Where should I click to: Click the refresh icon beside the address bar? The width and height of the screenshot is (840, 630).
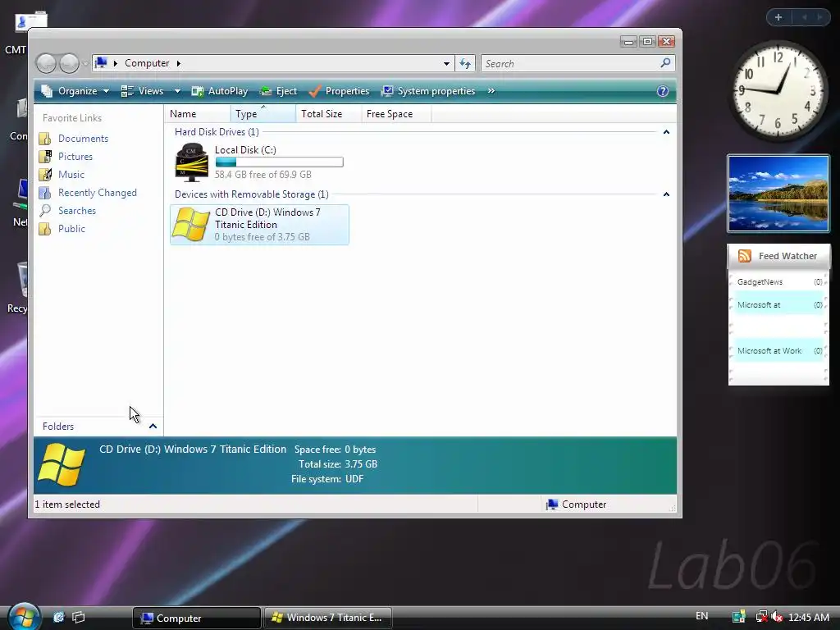(x=465, y=64)
